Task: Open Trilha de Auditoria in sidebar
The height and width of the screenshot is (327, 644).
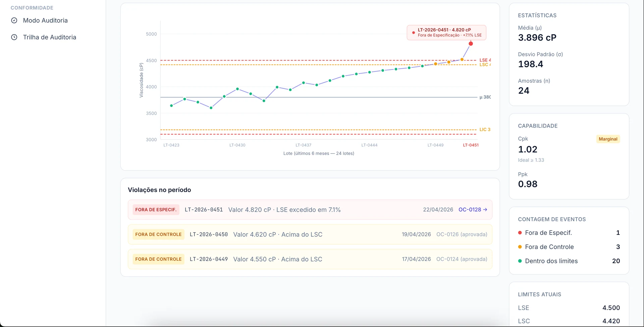Action: click(50, 37)
